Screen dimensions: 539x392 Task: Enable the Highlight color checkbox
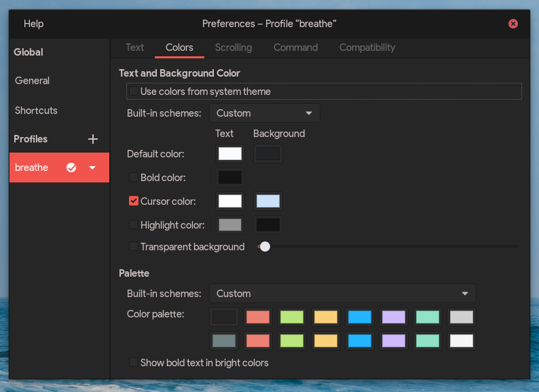(134, 225)
